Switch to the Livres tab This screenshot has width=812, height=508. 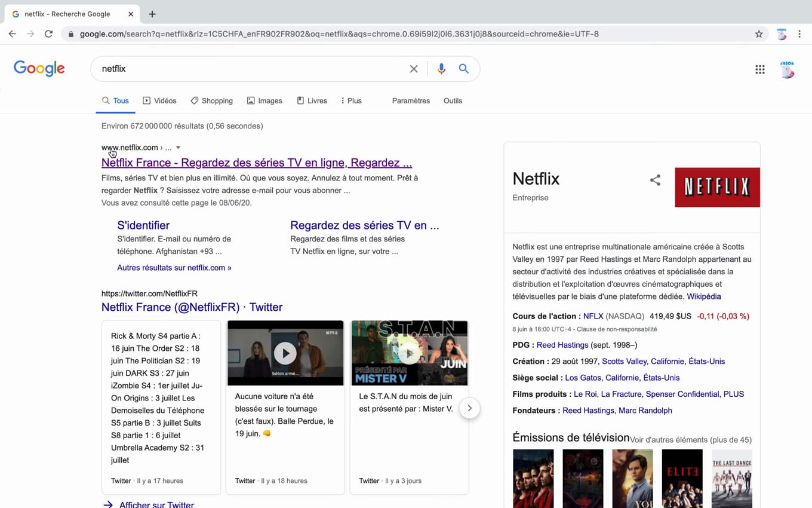click(x=312, y=101)
